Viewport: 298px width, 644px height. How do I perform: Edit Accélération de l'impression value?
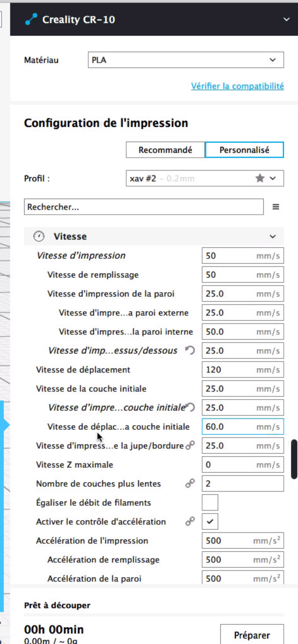click(x=243, y=540)
